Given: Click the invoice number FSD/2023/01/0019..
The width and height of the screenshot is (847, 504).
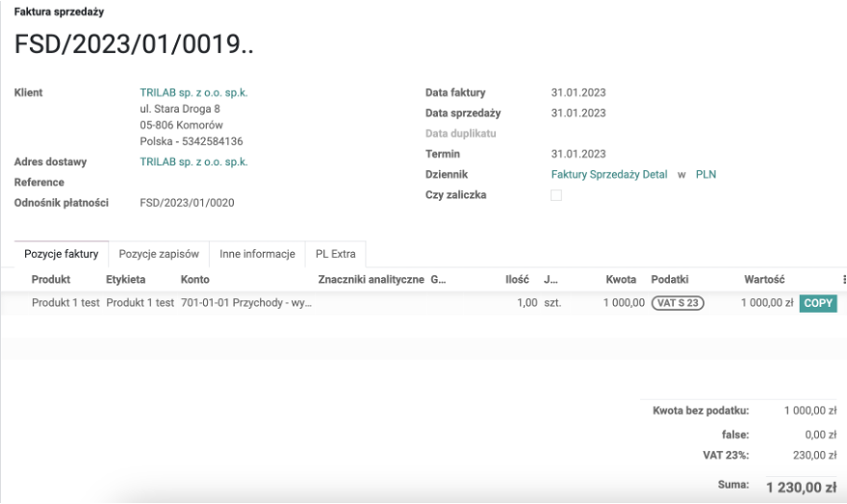Looking at the screenshot, I should 134,44.
